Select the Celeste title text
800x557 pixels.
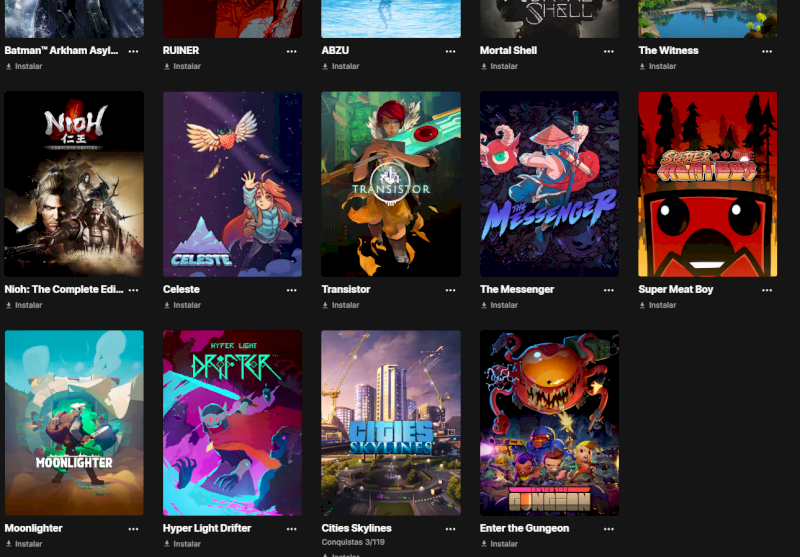(x=181, y=289)
